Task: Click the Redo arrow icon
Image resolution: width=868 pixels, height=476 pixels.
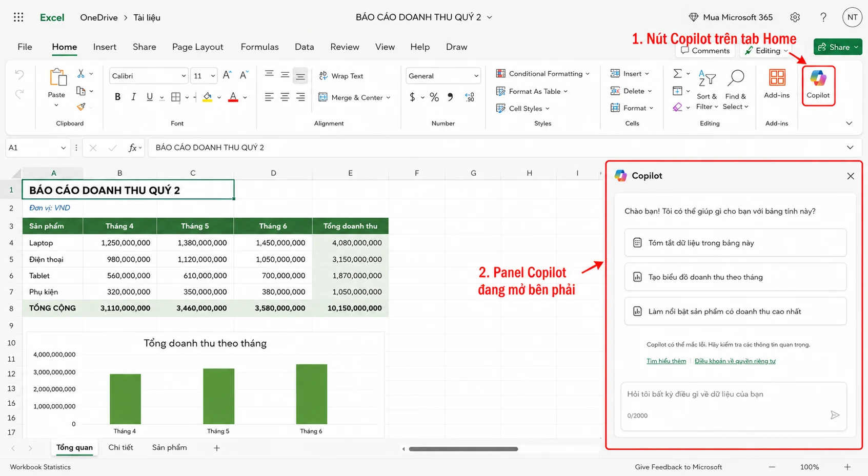Action: (19, 94)
